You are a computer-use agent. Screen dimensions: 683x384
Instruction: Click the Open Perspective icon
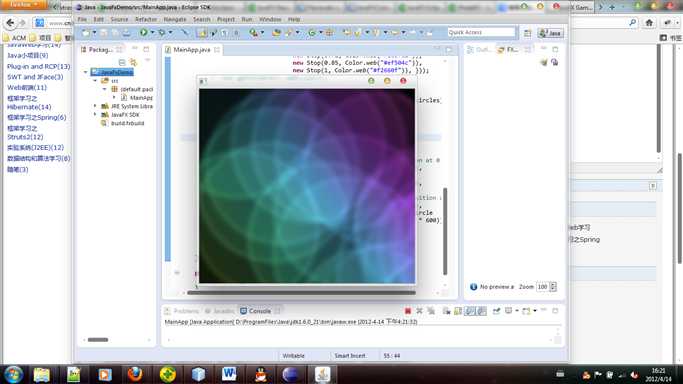click(x=527, y=33)
